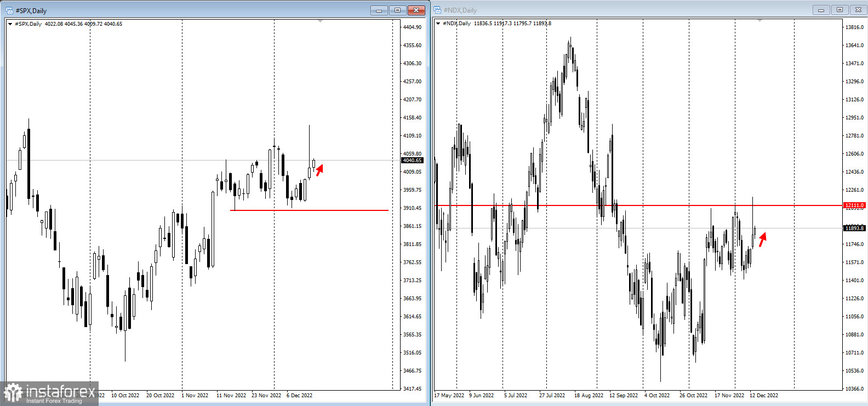Click price 3516.05 on SPX axis
This screenshot has height=406, width=868.
click(412, 353)
